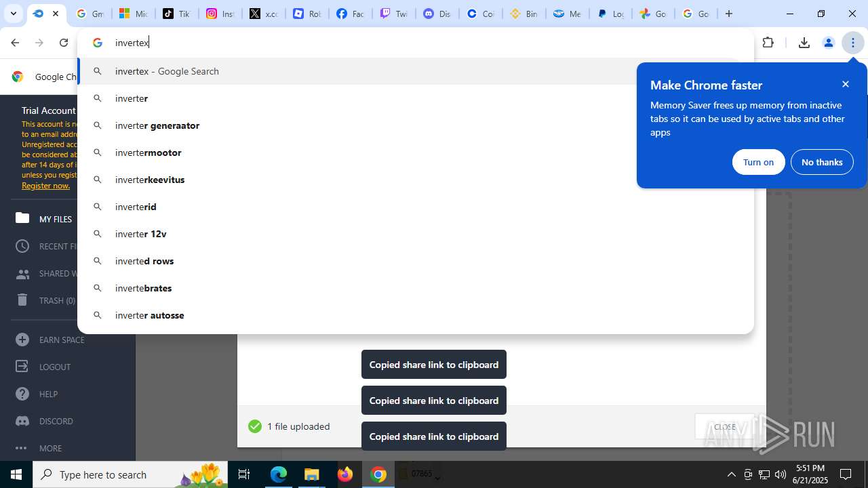Switch to the PayPal login tab
The width and height of the screenshot is (868, 488).
click(x=610, y=14)
